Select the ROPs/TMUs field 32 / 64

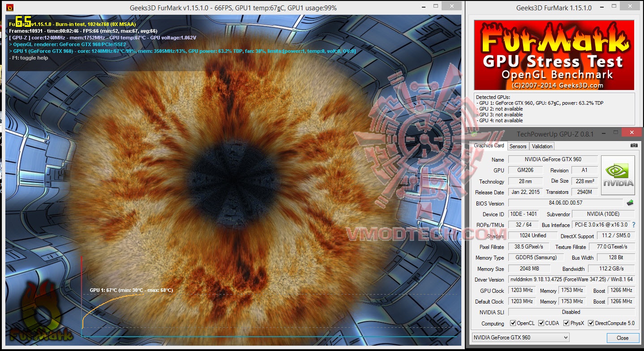[x=524, y=225]
